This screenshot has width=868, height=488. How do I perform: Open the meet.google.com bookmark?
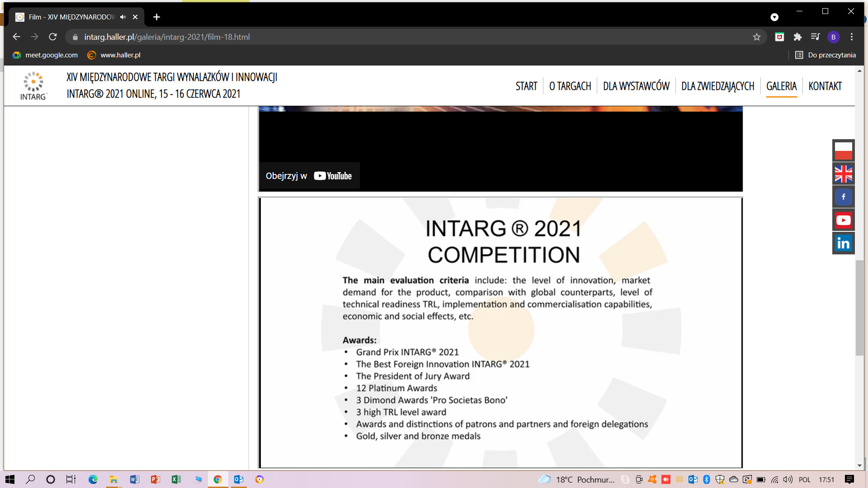[45, 55]
